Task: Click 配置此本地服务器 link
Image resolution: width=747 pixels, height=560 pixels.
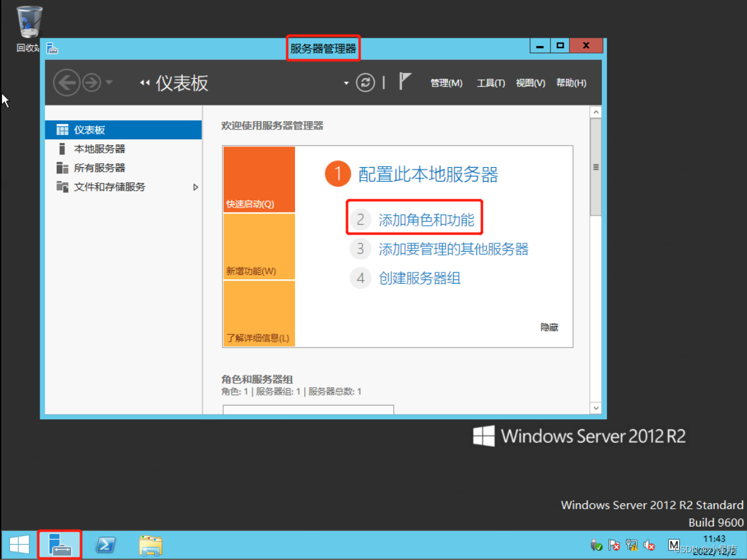Action: [x=428, y=175]
